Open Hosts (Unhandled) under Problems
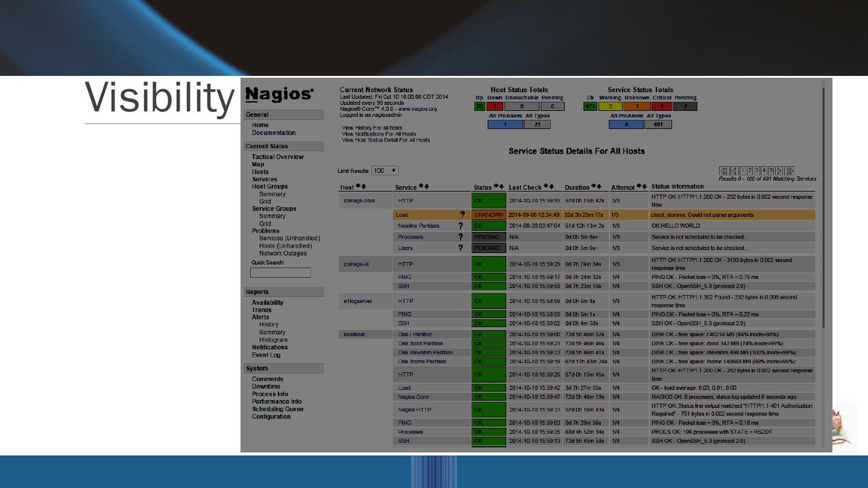The height and width of the screenshot is (488, 868). 286,246
